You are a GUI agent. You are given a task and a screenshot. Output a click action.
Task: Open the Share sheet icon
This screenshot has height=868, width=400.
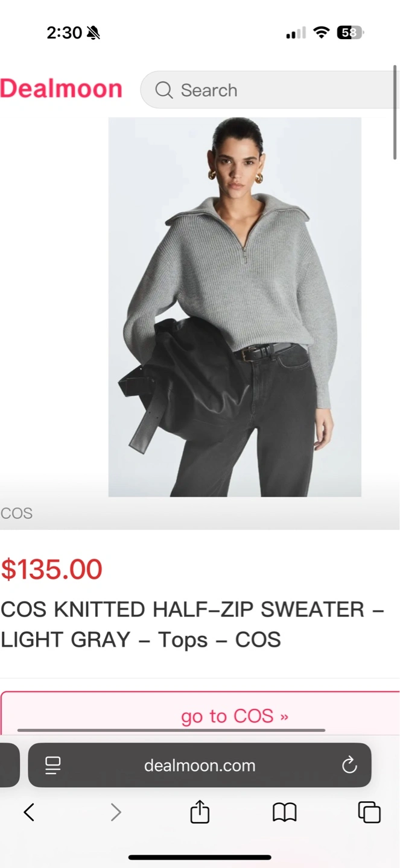(x=200, y=811)
